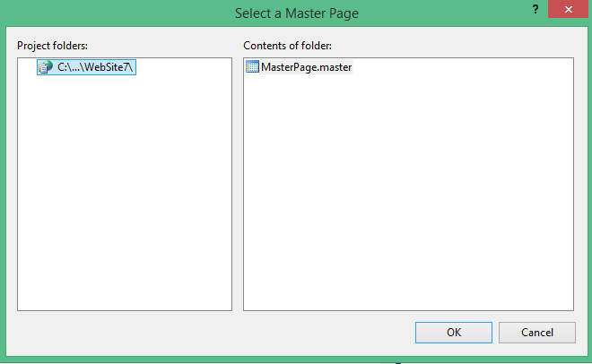Click empty space in Project folders pane
592x364 pixels.
click(x=124, y=197)
